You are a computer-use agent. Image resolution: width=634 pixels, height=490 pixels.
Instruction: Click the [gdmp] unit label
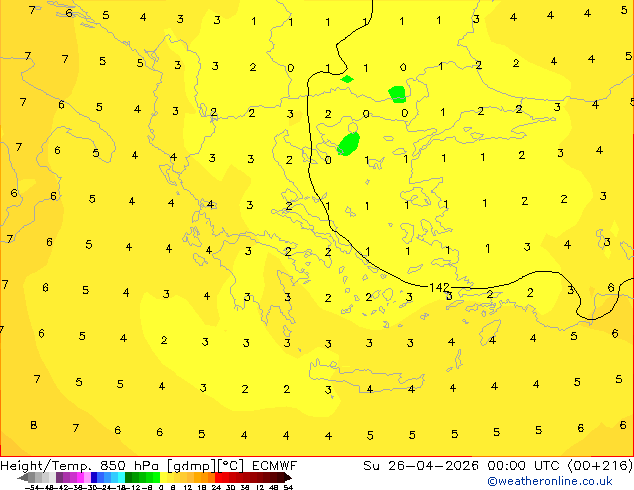(x=192, y=466)
